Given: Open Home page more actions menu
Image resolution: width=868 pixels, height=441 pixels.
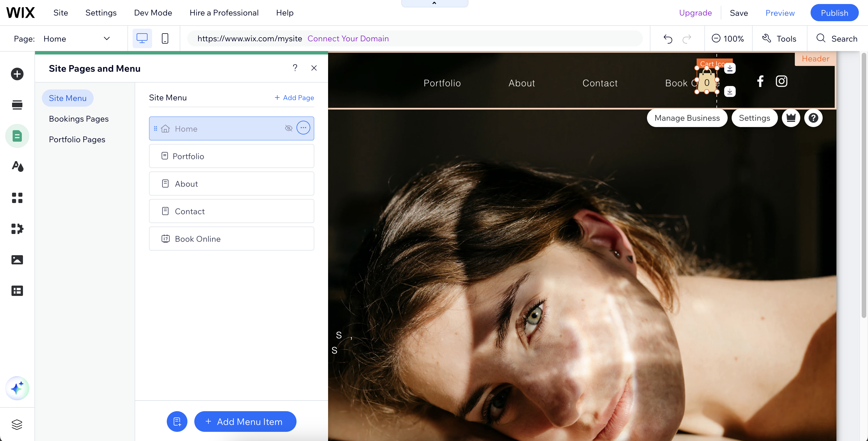Looking at the screenshot, I should tap(303, 128).
